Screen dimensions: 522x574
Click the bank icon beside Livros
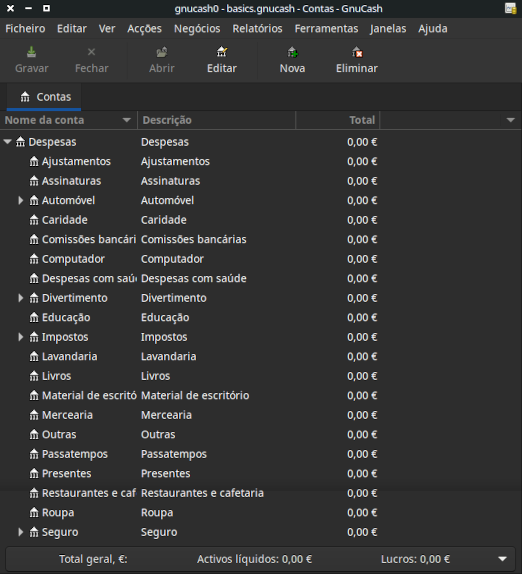click(x=34, y=376)
